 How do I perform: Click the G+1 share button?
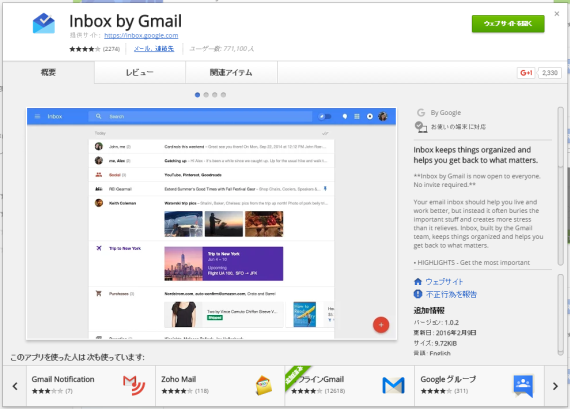(x=526, y=73)
